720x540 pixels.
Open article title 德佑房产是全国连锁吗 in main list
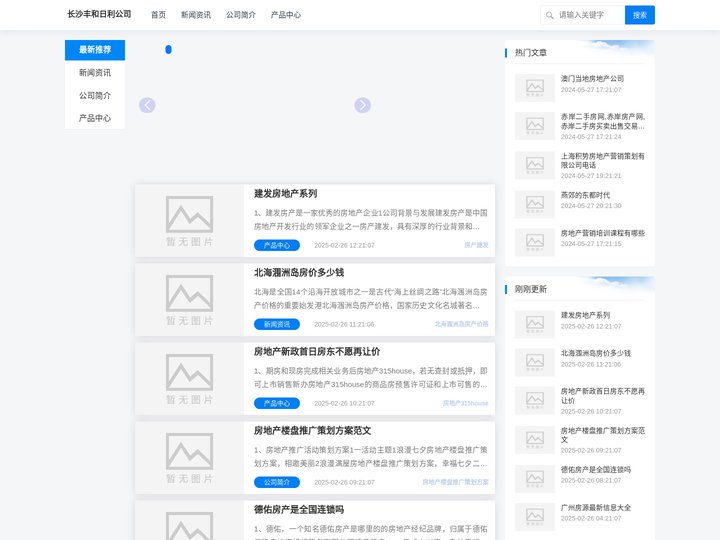[299, 509]
